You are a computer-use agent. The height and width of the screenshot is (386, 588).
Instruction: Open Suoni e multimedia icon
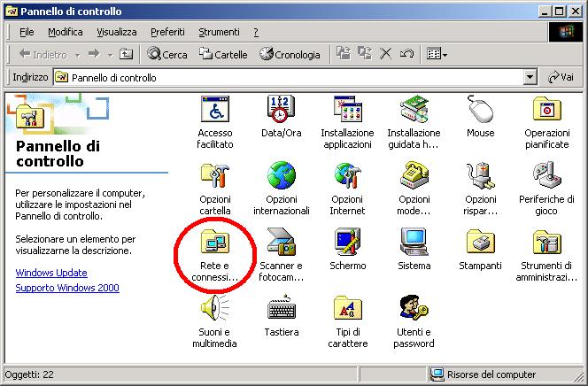(x=215, y=308)
